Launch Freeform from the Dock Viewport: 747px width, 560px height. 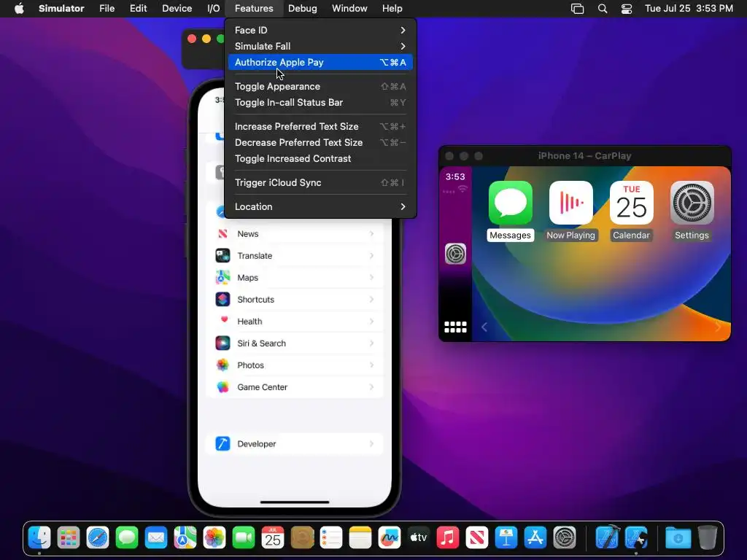point(390,538)
